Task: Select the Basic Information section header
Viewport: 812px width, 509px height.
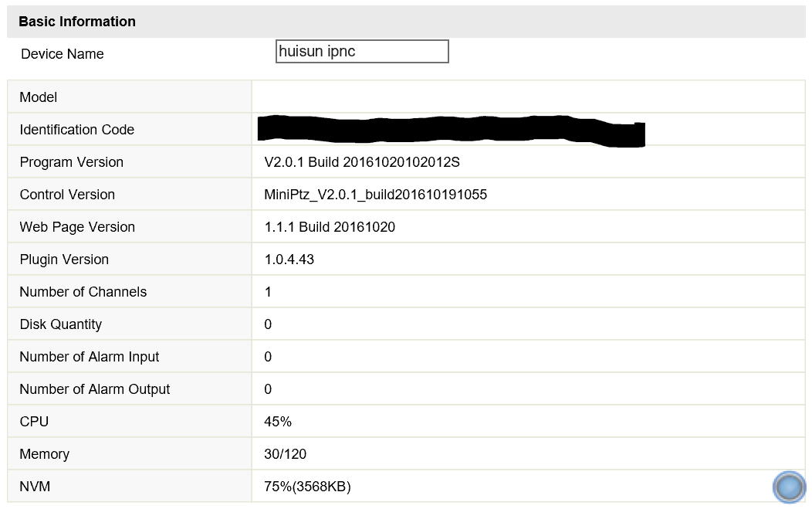Action: [77, 22]
